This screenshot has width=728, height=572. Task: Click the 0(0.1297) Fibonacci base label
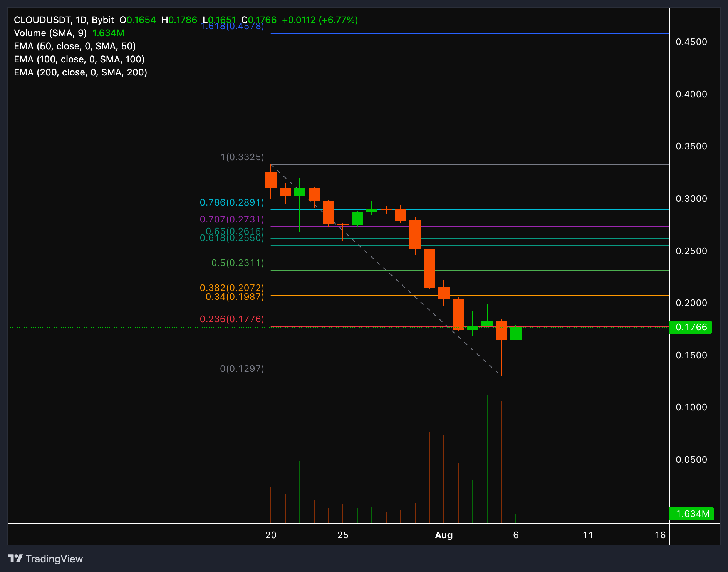point(242,369)
